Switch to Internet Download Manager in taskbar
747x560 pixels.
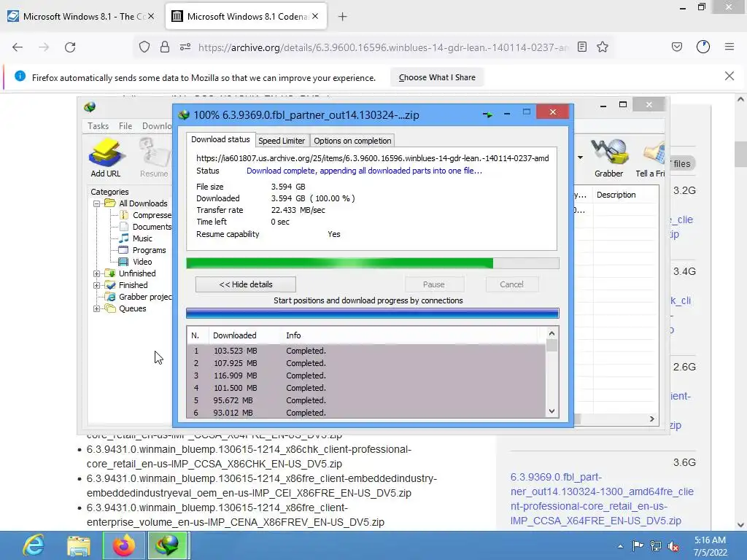tap(167, 545)
